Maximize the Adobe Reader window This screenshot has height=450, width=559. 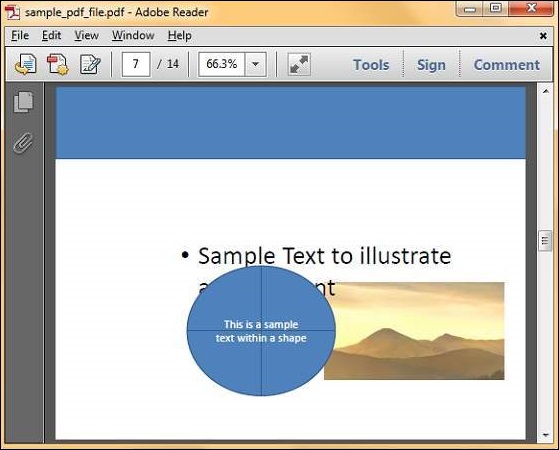496,9
